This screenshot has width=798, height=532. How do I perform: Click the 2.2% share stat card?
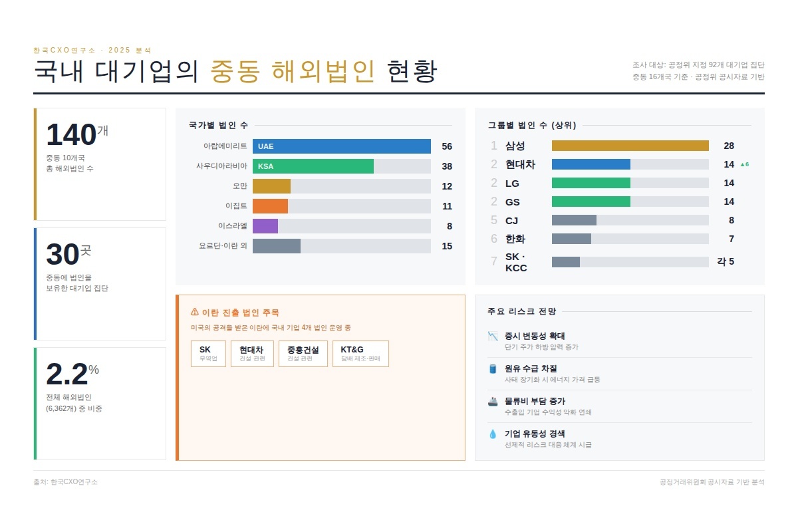[100, 403]
